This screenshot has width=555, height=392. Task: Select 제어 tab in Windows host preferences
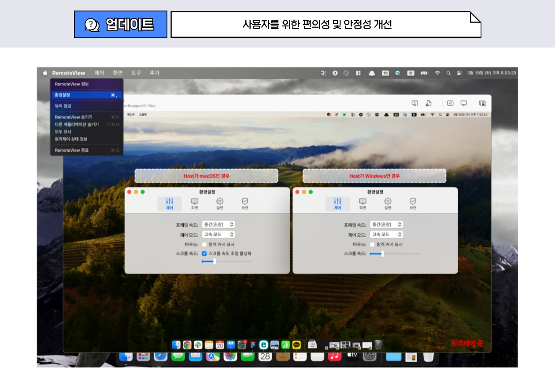point(338,204)
